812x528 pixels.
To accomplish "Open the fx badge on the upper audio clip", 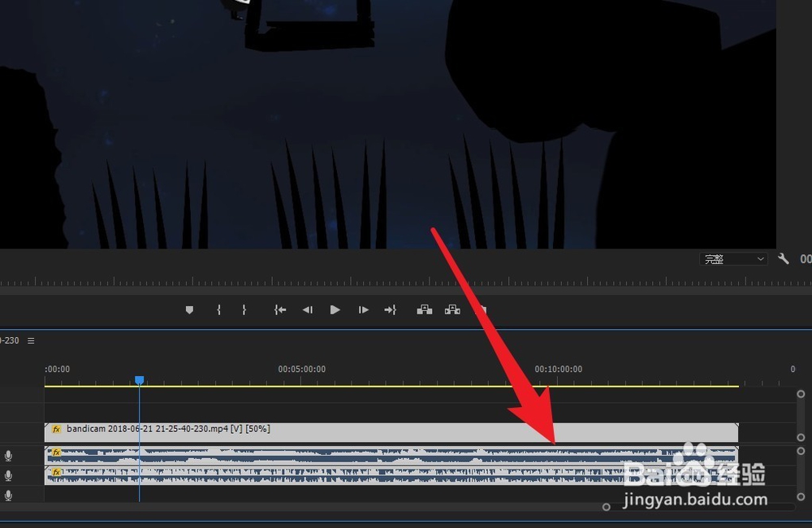I will click(x=57, y=452).
